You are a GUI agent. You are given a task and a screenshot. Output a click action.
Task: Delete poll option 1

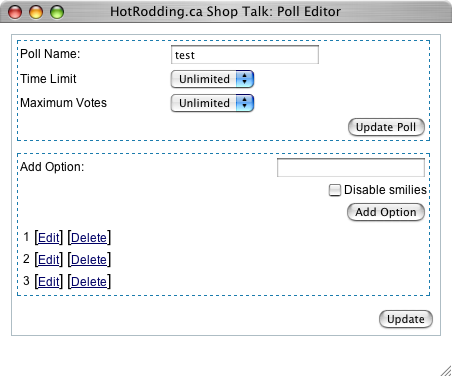pyautogui.click(x=89, y=238)
